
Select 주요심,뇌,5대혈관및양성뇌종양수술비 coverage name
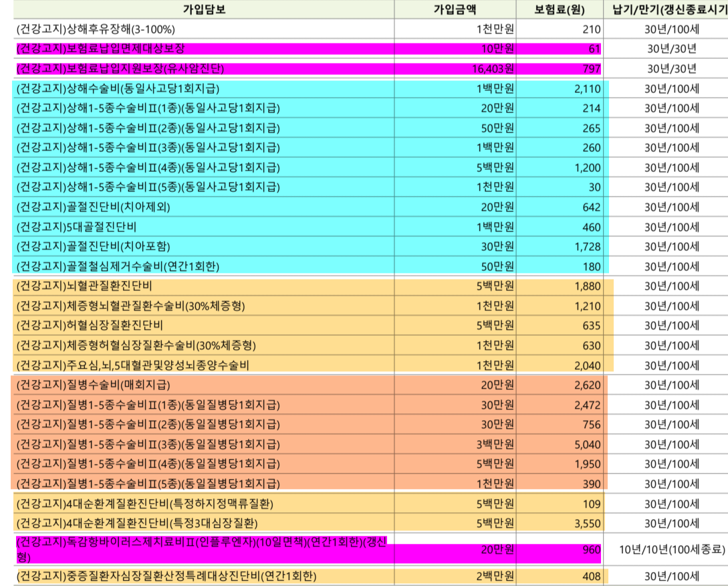click(x=133, y=365)
